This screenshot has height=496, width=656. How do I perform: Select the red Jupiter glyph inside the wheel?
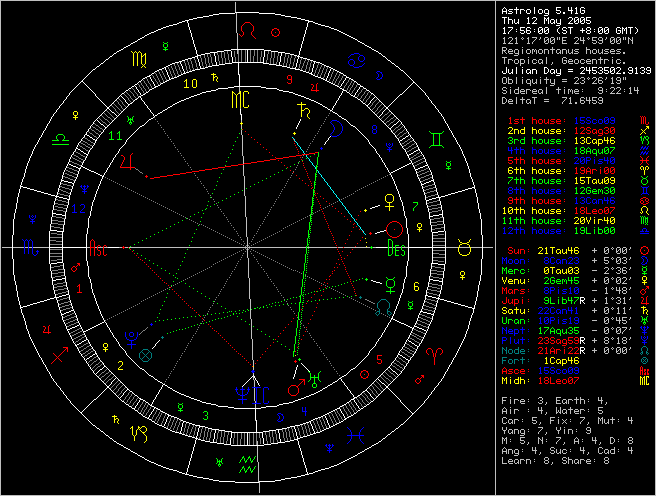point(127,163)
